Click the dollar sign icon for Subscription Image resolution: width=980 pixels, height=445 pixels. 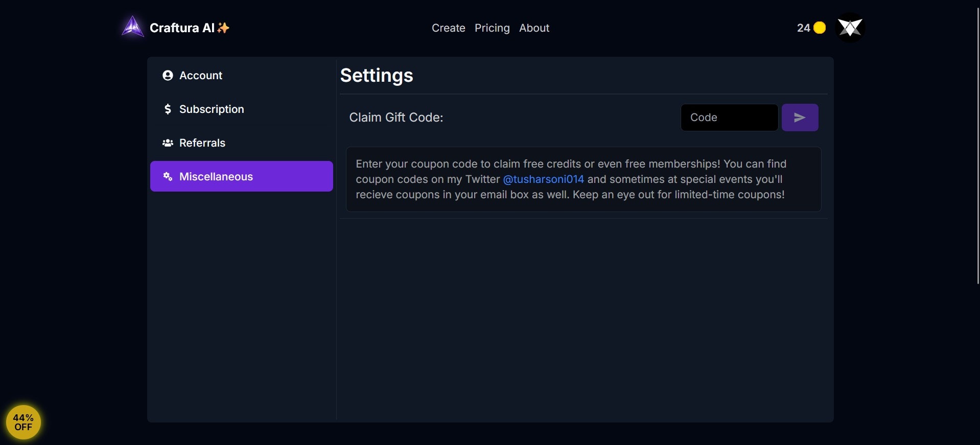(168, 109)
